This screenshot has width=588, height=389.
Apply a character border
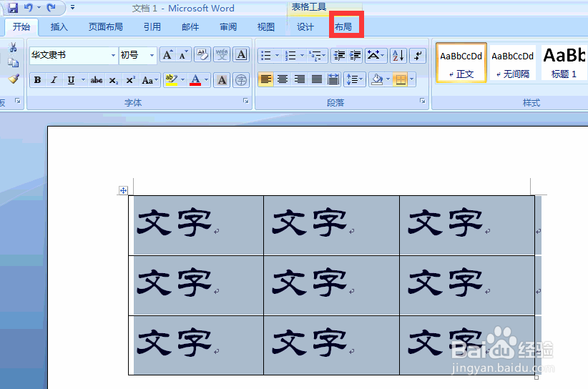click(241, 55)
